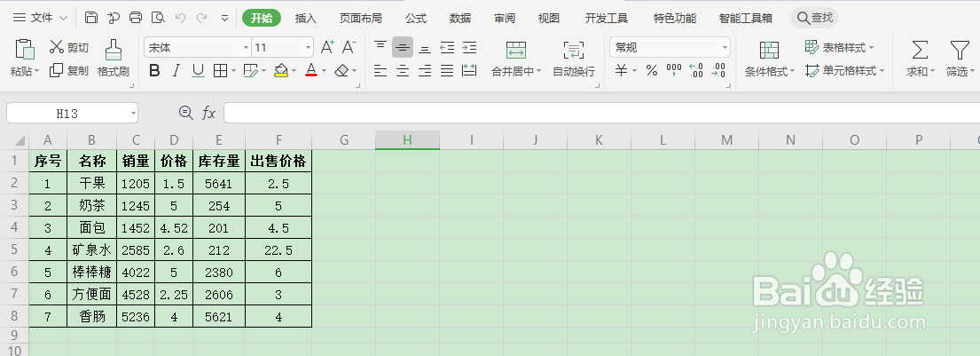
Task: Click the thousands separator icon
Action: coord(674,71)
